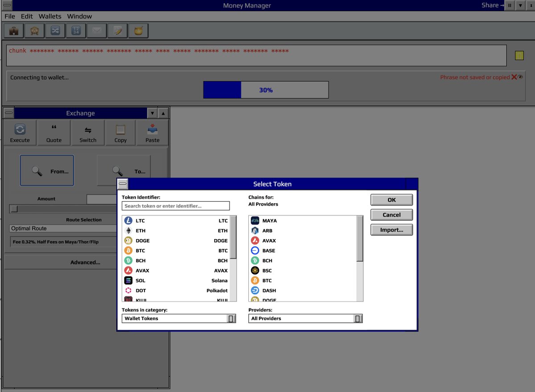The width and height of the screenshot is (535, 392).
Task: Expand Exchange panel with up arrow
Action: [x=163, y=113]
